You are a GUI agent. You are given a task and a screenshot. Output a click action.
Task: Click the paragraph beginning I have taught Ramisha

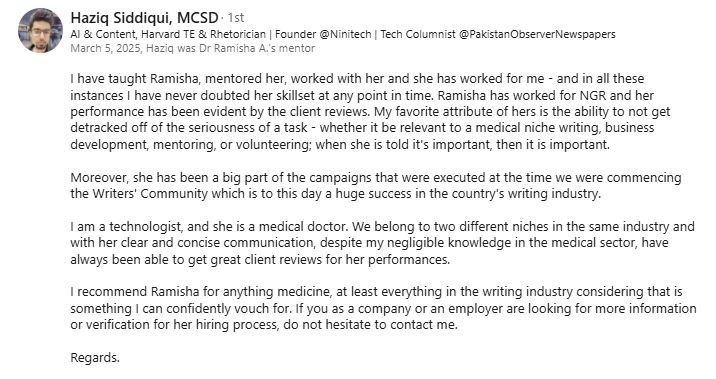pos(370,112)
